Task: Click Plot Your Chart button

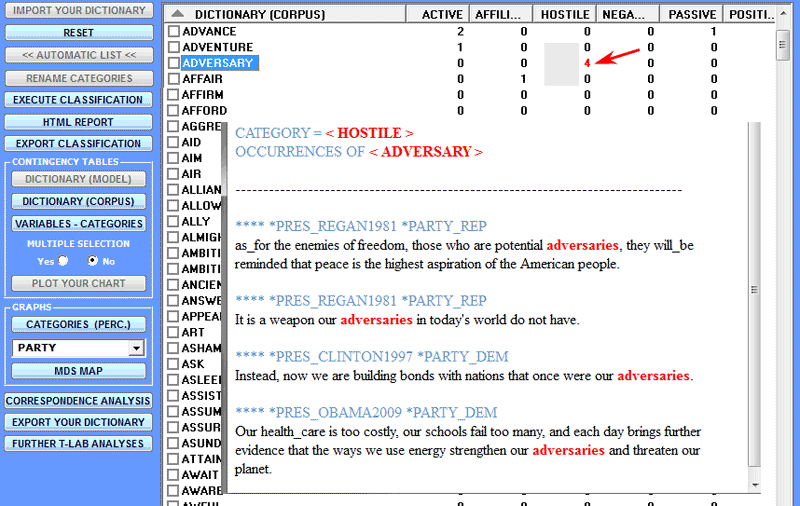Action: click(x=79, y=283)
